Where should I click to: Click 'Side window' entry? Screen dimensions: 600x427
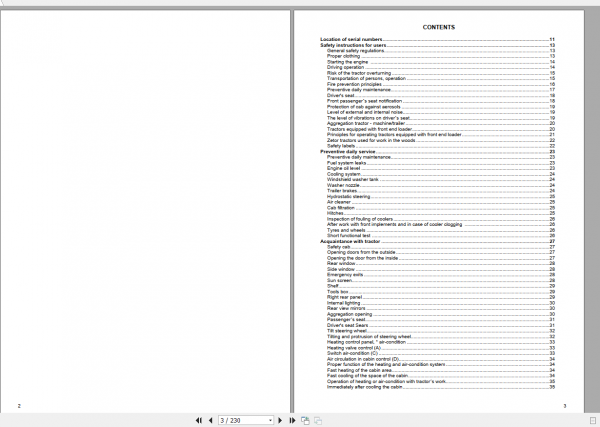coord(341,269)
